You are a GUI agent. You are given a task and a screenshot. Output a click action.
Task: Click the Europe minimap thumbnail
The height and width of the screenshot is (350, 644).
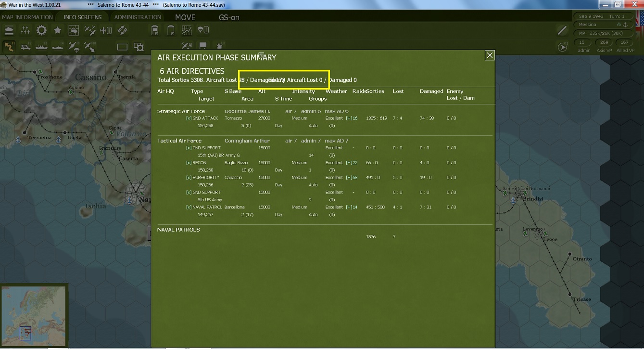coord(34,315)
